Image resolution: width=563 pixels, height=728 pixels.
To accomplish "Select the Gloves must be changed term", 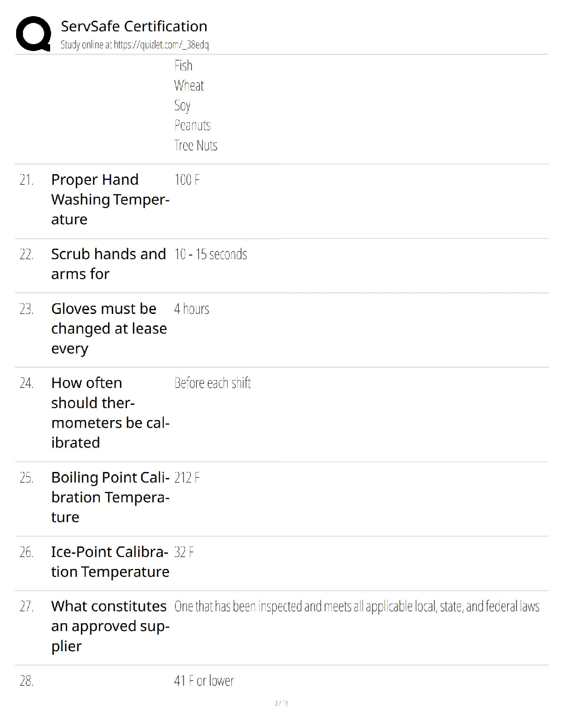I will [109, 329].
